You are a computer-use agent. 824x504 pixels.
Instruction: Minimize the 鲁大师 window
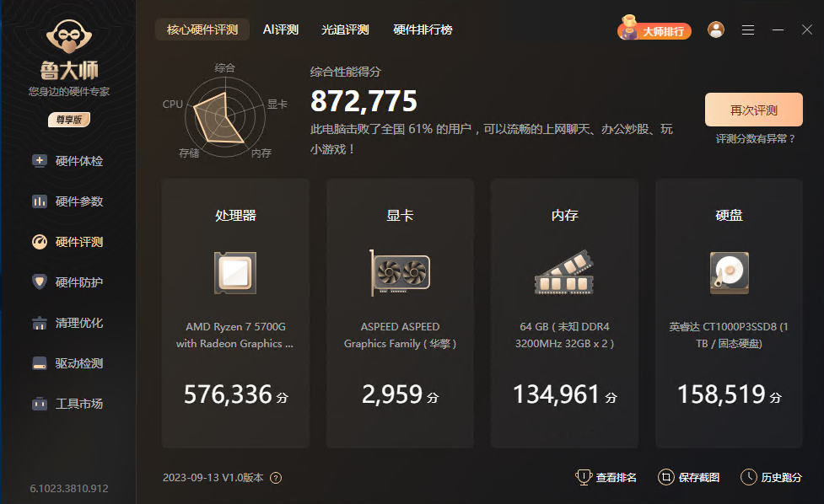tap(778, 30)
